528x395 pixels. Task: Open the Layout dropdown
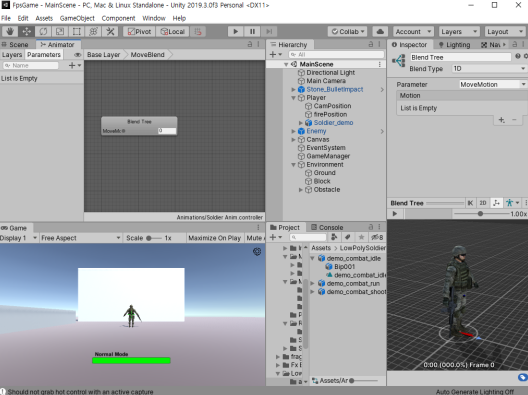[505, 32]
